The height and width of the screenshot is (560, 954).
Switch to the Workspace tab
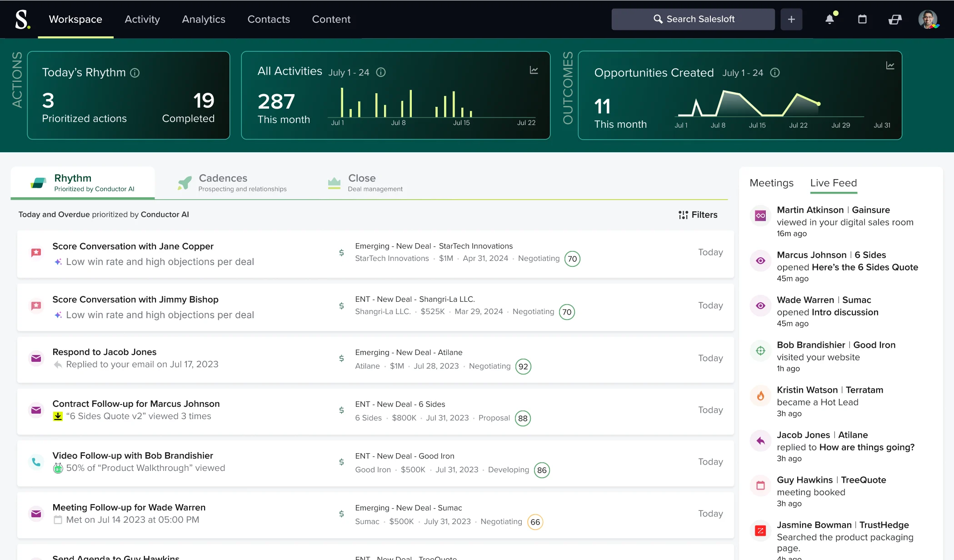click(x=75, y=19)
